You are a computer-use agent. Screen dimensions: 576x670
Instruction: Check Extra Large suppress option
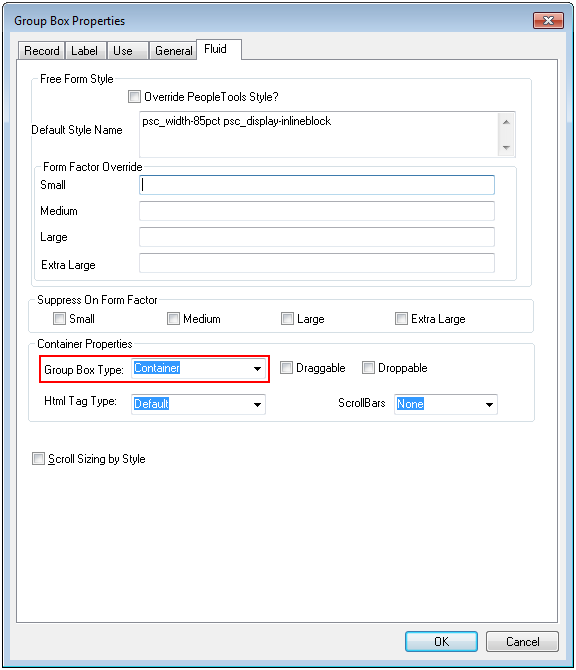coord(401,319)
